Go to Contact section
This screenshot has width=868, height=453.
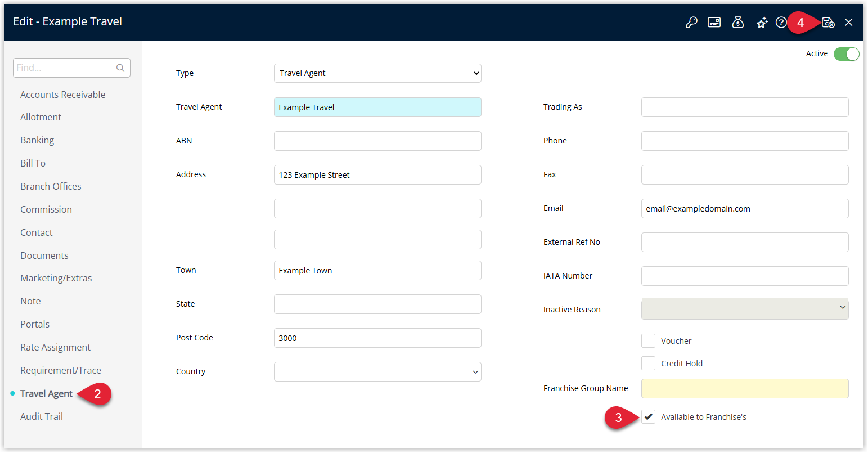click(37, 232)
